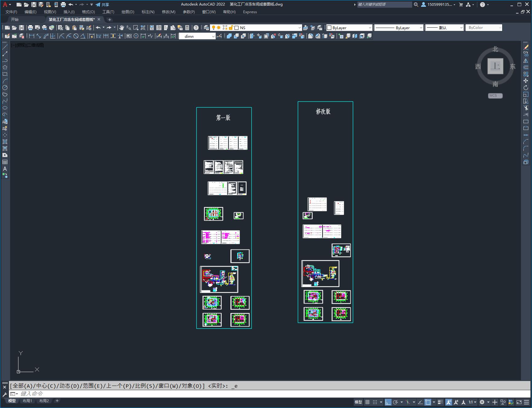
Task: Click the Save icon in standard toolbar
Action: [x=21, y=28]
